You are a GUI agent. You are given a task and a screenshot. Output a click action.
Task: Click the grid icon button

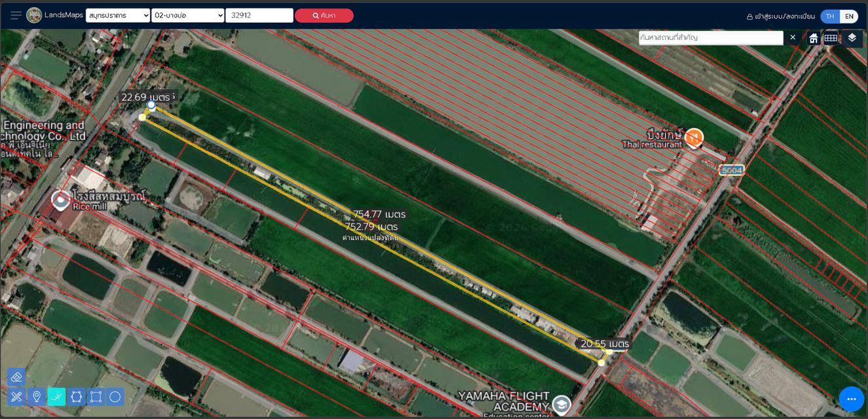[x=831, y=38]
